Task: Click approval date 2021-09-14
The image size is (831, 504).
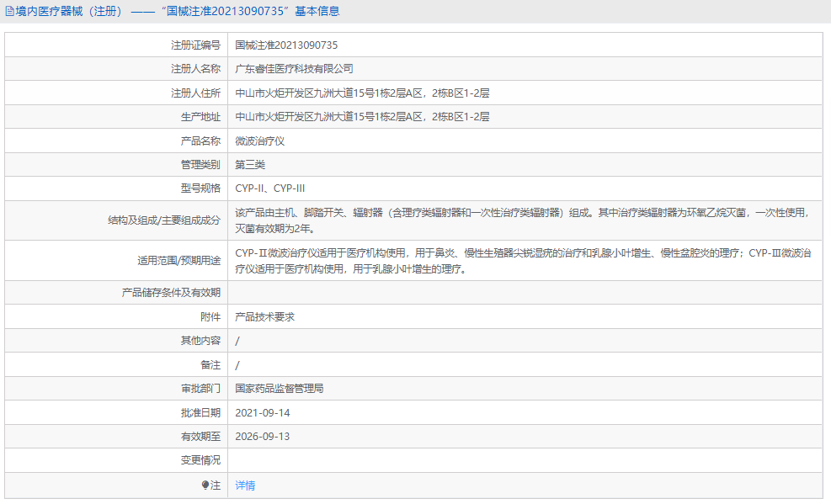Action: [263, 413]
